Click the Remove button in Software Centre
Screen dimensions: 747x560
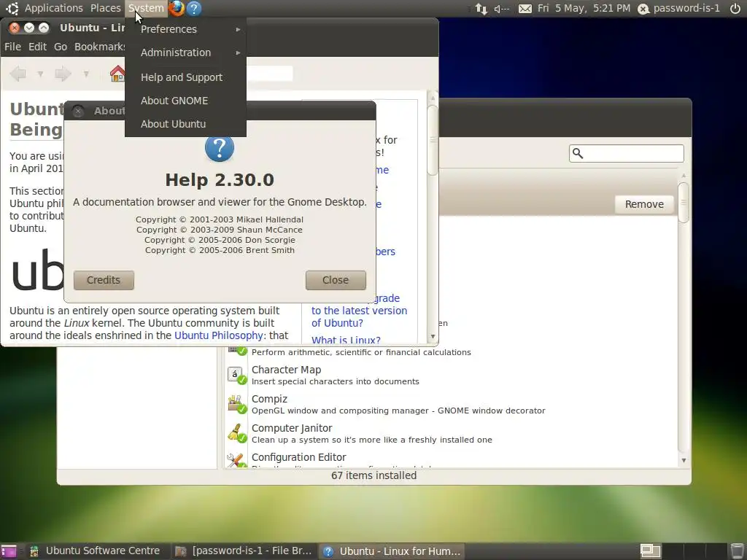pyautogui.click(x=644, y=204)
